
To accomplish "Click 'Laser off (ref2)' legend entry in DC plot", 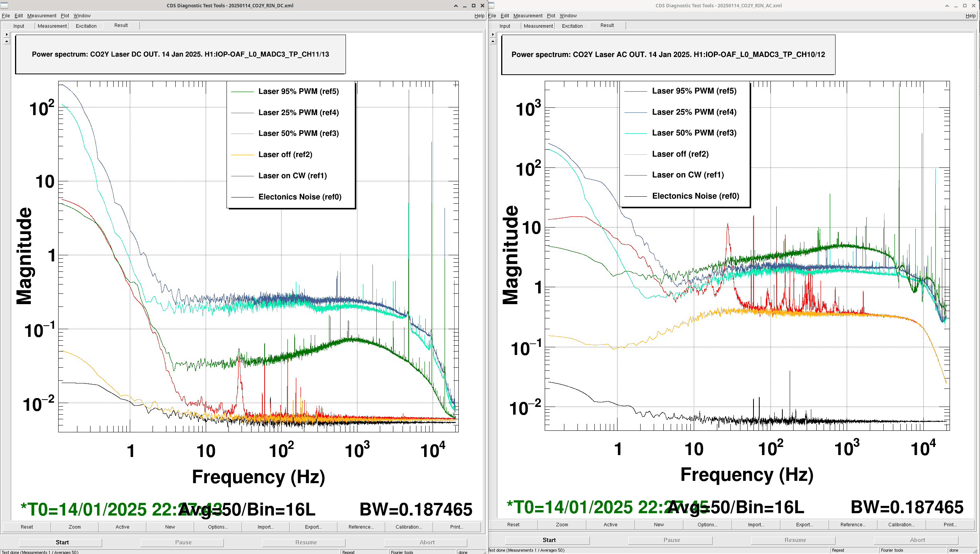I will point(285,154).
